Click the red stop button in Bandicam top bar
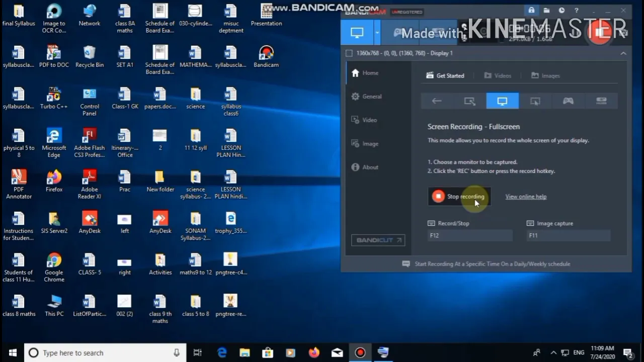The height and width of the screenshot is (362, 644). pos(600,32)
